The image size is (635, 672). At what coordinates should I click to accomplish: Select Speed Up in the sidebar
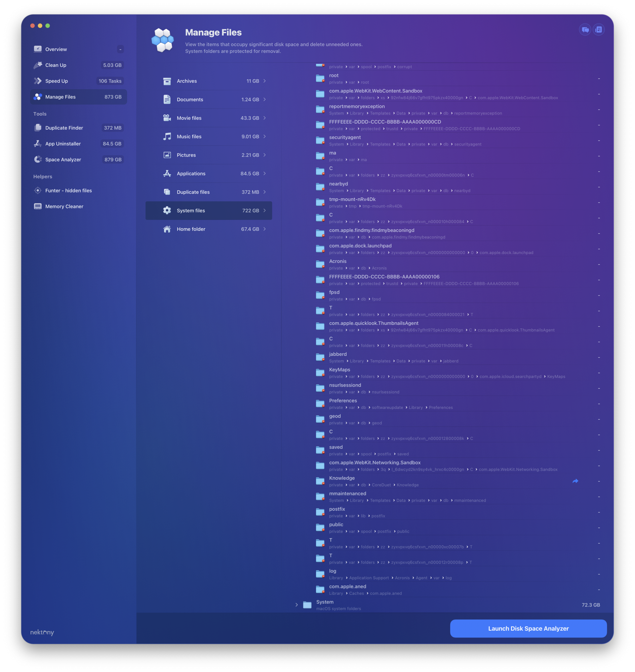tap(79, 81)
